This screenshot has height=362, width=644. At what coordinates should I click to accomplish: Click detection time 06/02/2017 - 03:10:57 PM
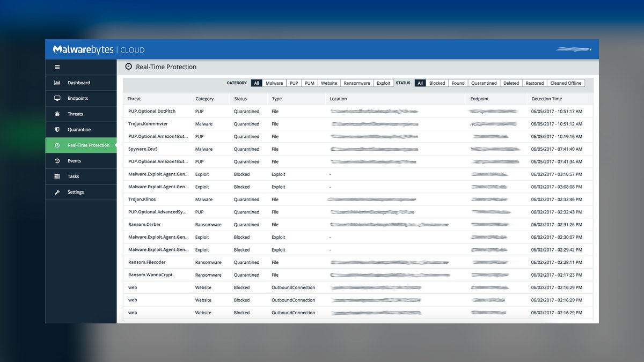coord(557,174)
